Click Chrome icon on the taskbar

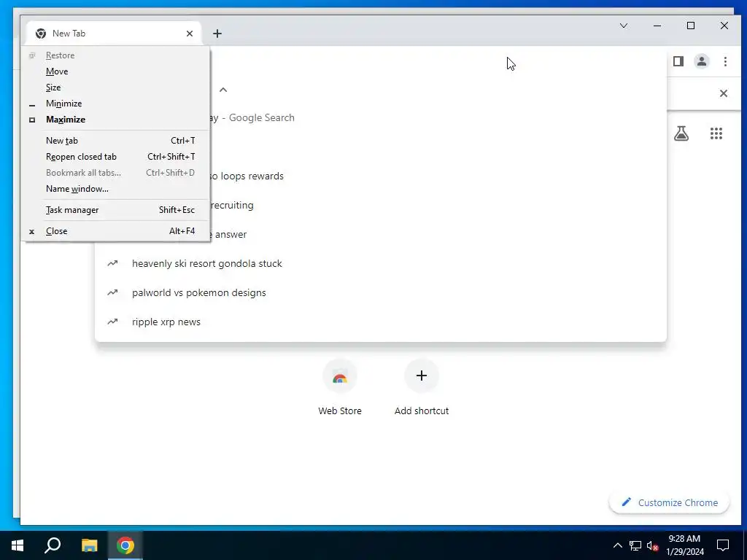125,545
